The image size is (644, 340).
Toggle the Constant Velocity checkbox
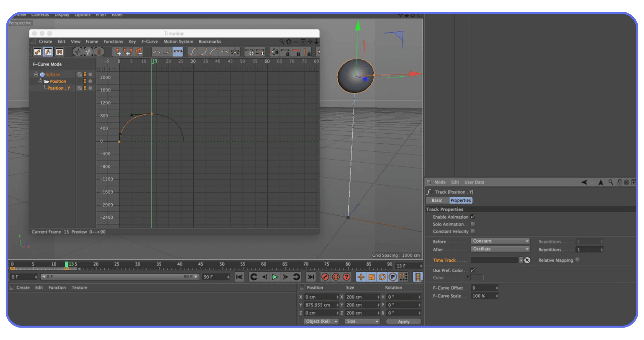473,231
